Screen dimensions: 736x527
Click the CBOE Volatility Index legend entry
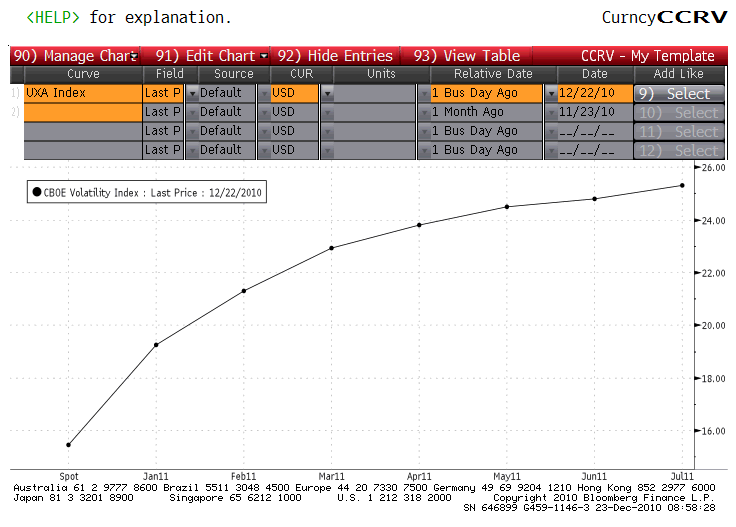147,192
